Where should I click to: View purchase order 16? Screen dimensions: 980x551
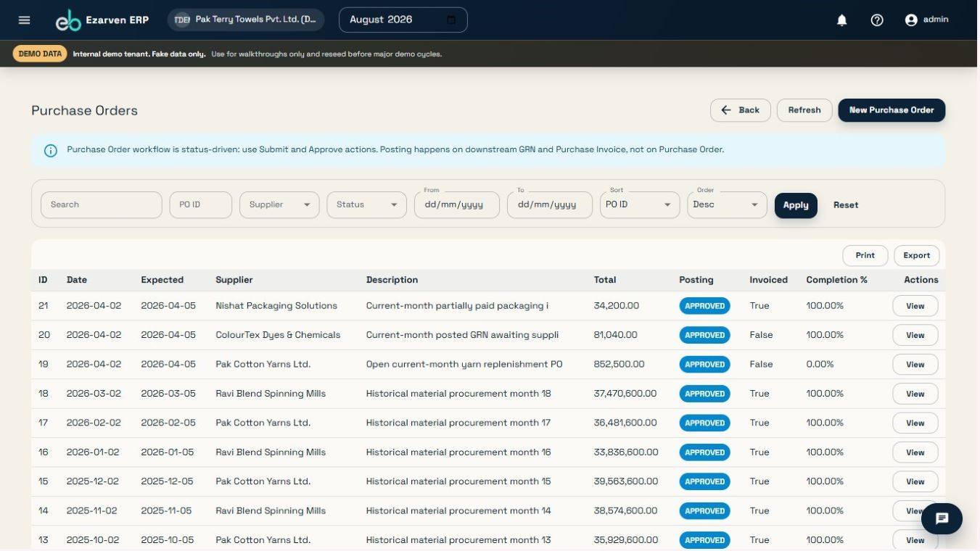tap(915, 452)
